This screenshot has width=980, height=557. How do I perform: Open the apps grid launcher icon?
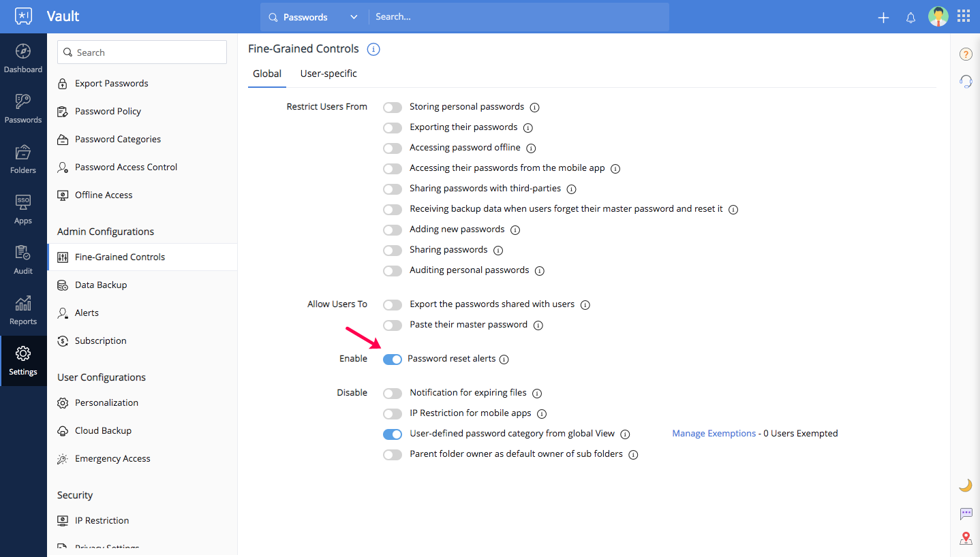pos(964,16)
